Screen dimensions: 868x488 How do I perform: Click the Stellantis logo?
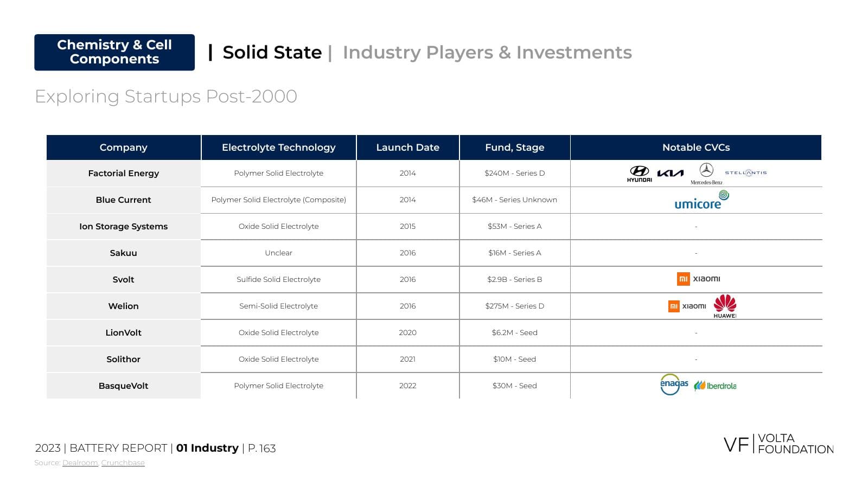point(746,172)
